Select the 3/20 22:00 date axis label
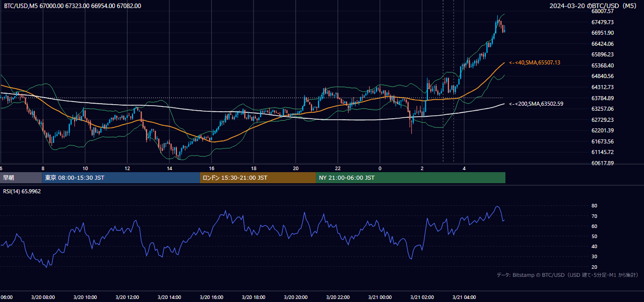 [x=338, y=297]
